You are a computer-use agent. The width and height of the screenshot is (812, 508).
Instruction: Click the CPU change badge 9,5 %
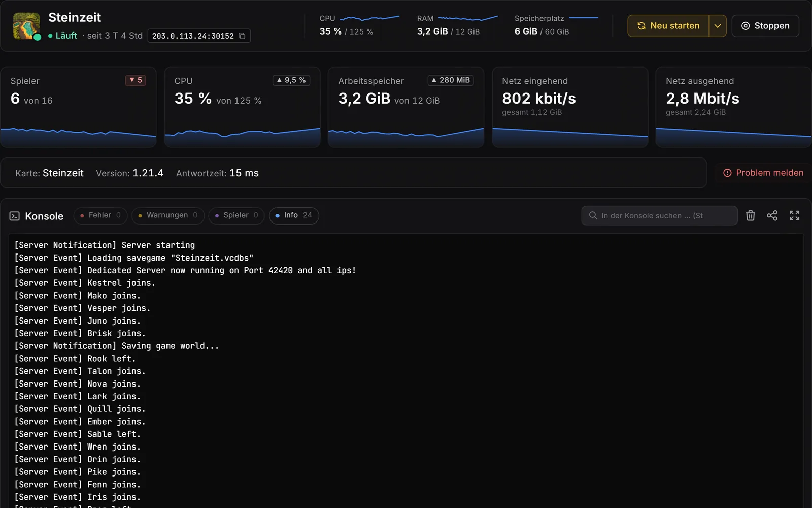point(291,80)
